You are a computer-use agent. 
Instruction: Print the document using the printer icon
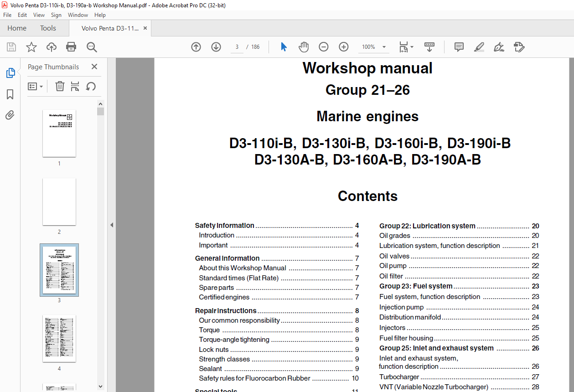(71, 47)
